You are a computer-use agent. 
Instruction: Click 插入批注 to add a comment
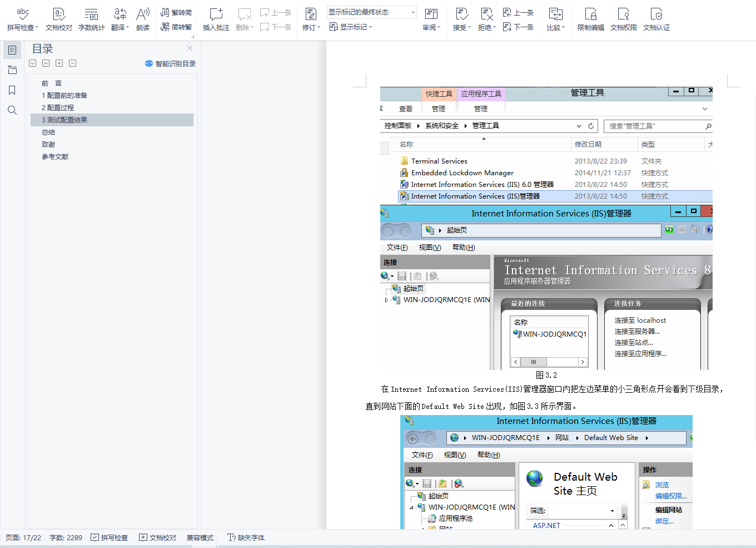(216, 19)
